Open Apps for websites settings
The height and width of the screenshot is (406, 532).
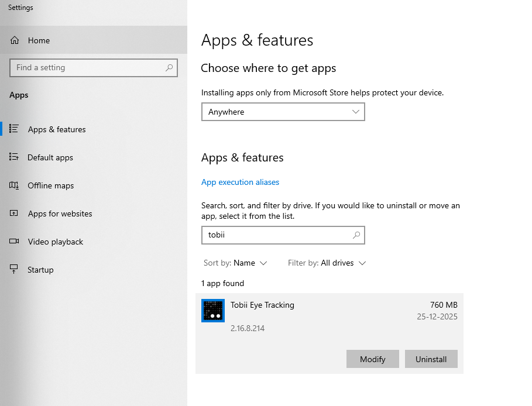coord(94,214)
